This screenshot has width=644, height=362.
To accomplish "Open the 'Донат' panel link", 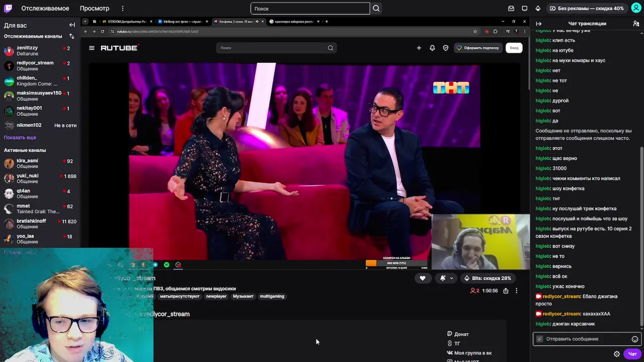I will point(458,334).
